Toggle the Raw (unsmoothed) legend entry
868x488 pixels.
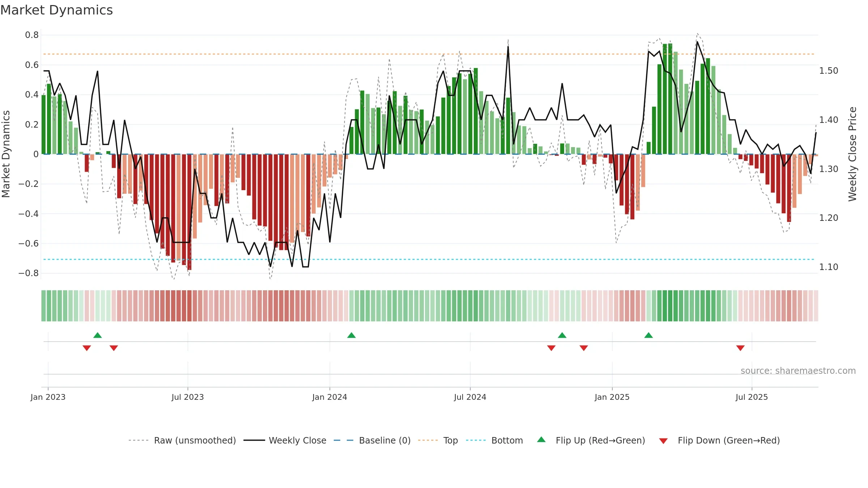coord(182,440)
